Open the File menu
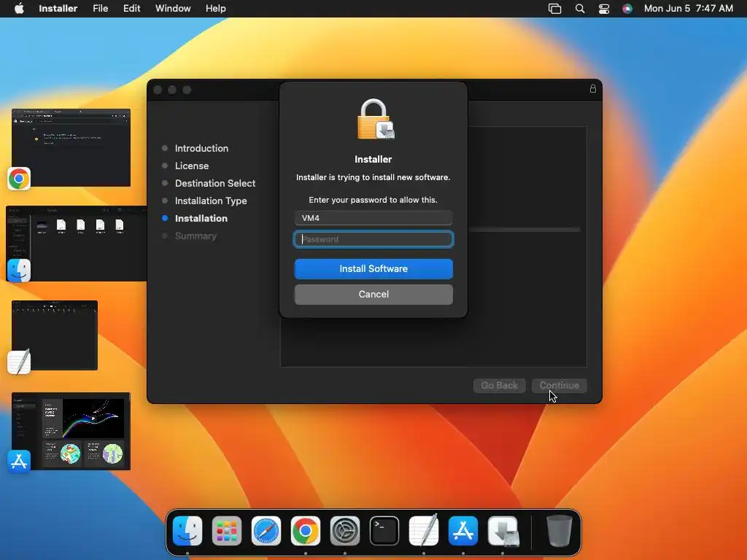This screenshot has height=560, width=747. [100, 8]
